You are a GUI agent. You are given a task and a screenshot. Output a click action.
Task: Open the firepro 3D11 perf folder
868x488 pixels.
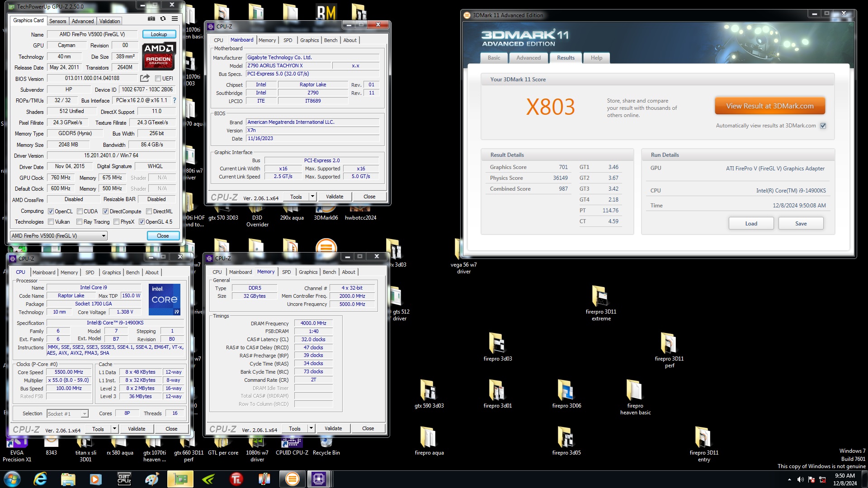point(669,350)
